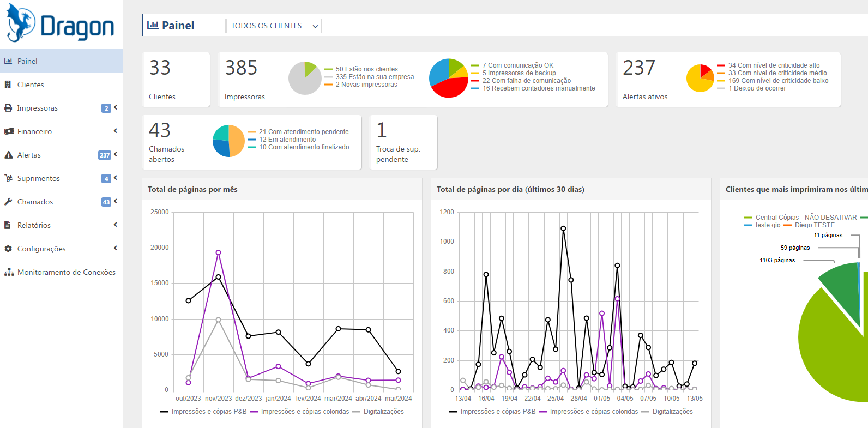Viewport: 868px width, 428px height.
Task: Select the Configurações menu entry
Action: pos(61,249)
